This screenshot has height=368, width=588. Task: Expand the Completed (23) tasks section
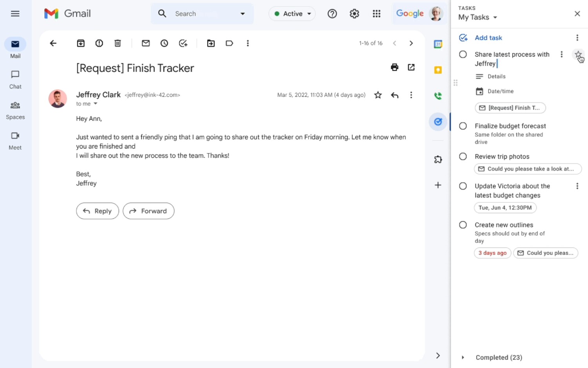pyautogui.click(x=463, y=357)
